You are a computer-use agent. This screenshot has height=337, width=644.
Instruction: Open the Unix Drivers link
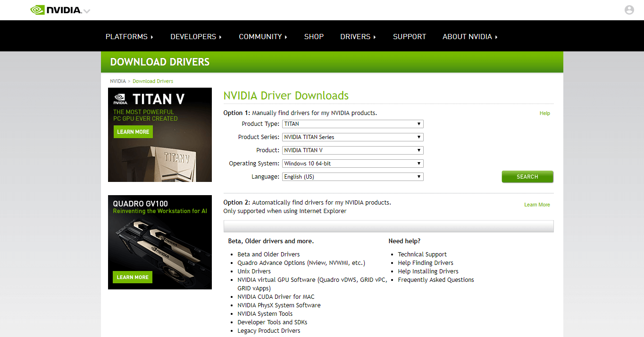point(254,271)
